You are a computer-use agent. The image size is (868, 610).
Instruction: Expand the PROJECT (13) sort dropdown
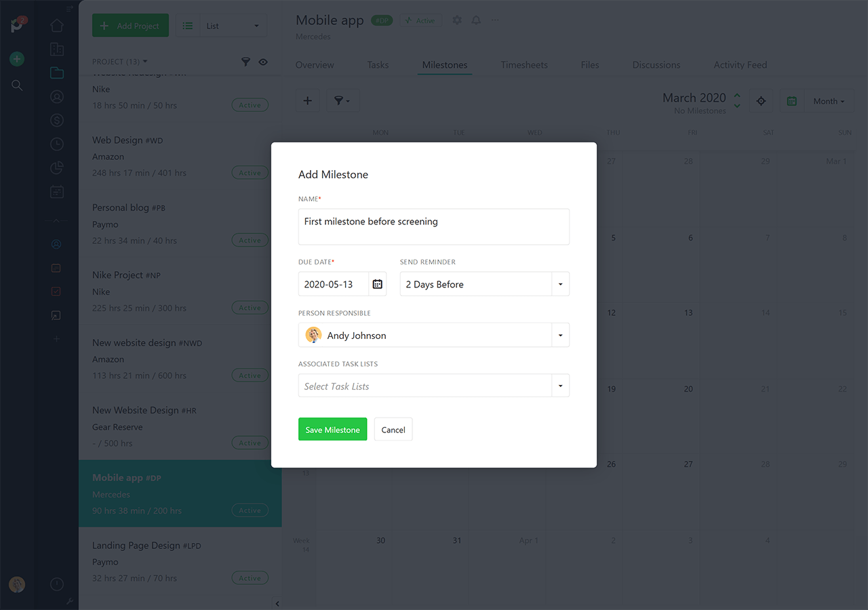point(120,62)
